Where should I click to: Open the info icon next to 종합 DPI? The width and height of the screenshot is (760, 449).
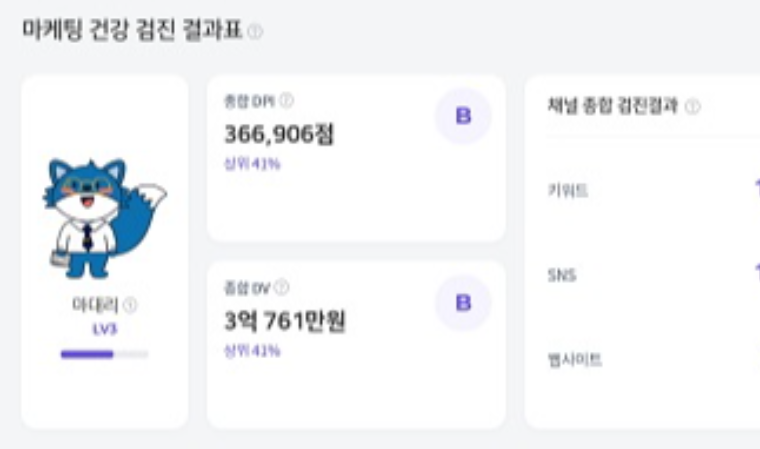pyautogui.click(x=286, y=100)
